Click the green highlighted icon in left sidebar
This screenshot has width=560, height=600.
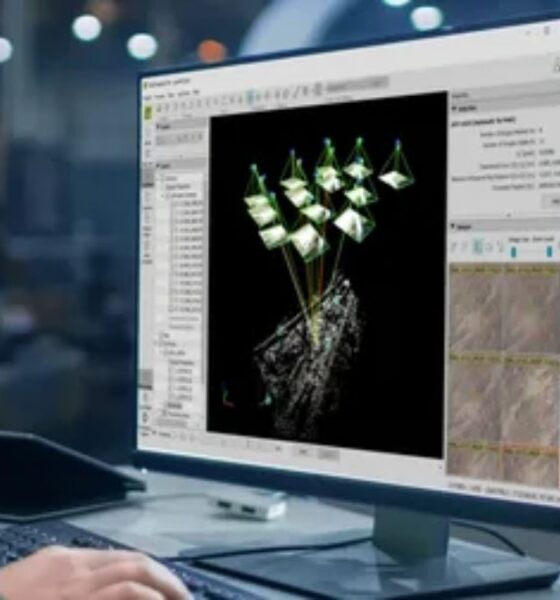click(148, 112)
